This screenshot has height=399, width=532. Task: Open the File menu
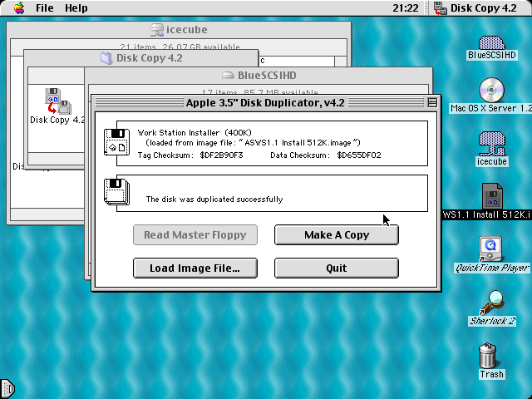click(x=44, y=7)
